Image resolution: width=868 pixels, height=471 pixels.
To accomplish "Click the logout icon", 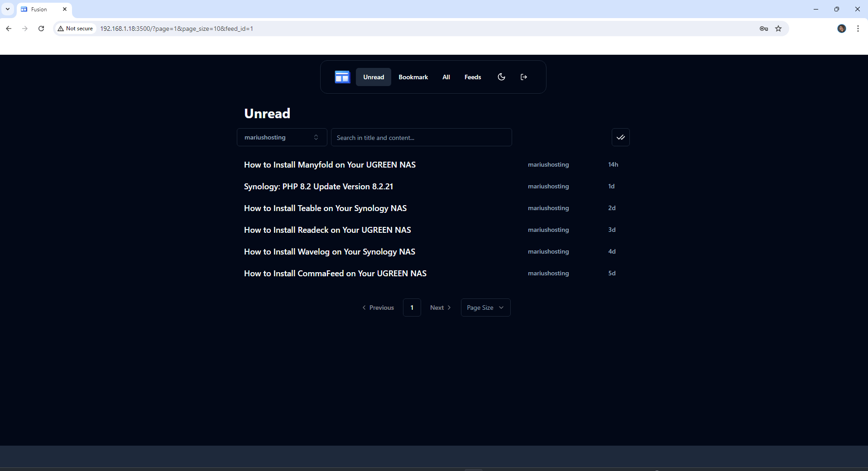I will pyautogui.click(x=524, y=77).
